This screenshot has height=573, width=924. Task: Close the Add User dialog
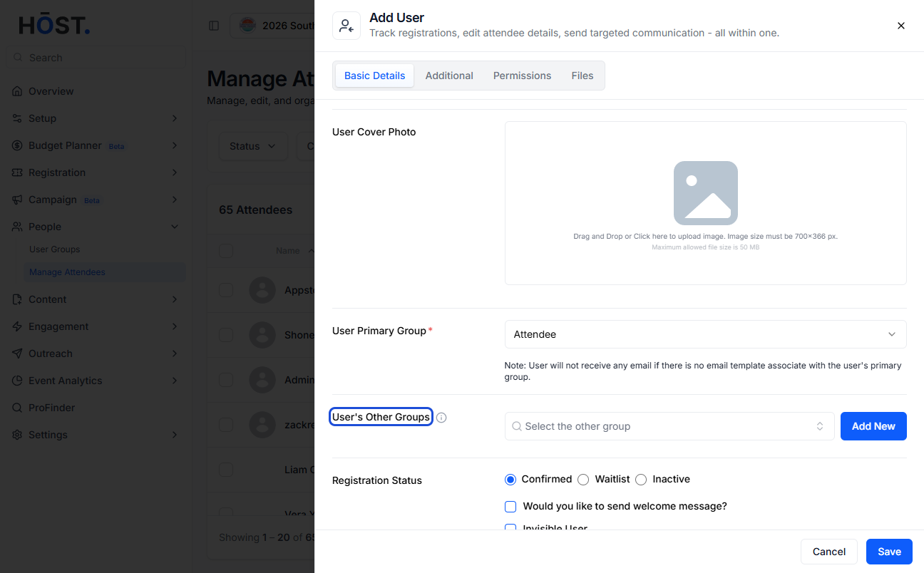900,26
